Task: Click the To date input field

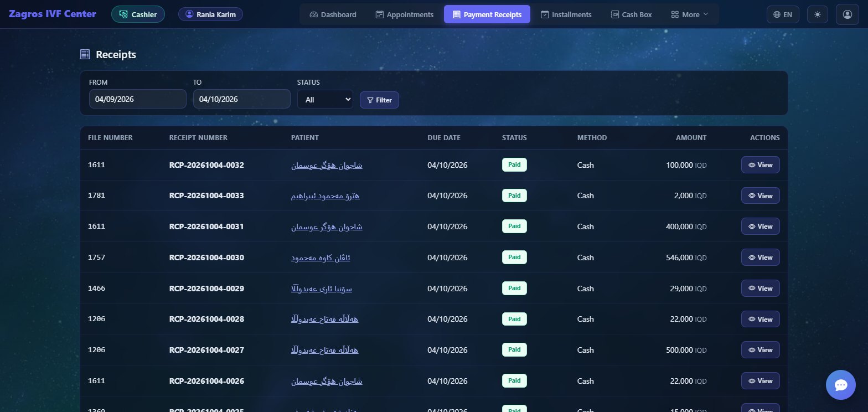Action: (x=241, y=99)
